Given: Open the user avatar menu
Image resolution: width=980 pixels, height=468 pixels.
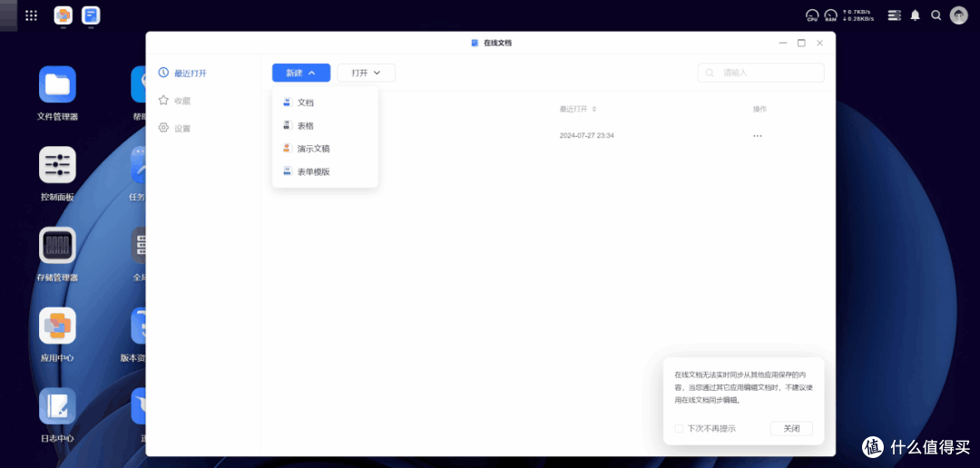Looking at the screenshot, I should 959,15.
